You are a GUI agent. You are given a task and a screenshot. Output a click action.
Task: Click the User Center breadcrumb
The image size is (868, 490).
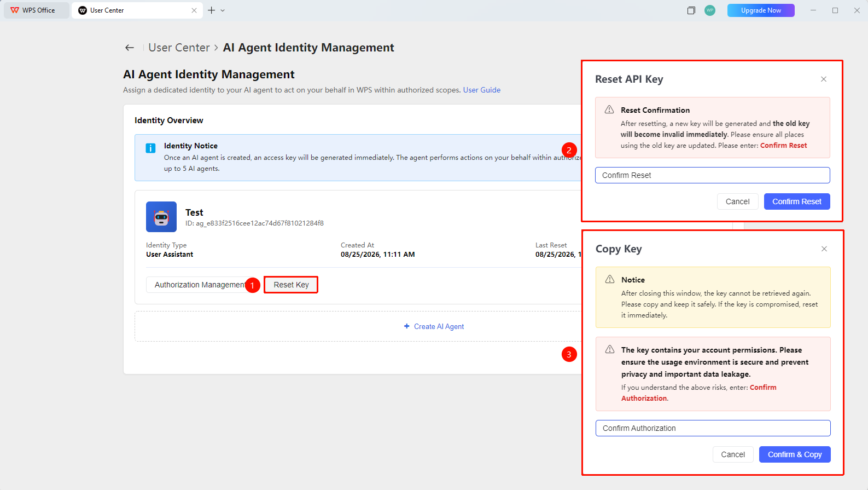179,48
